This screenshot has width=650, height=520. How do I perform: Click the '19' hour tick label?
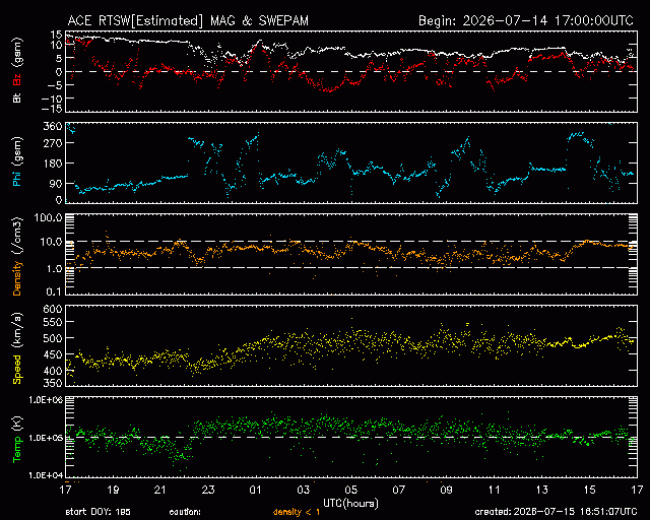[112, 490]
